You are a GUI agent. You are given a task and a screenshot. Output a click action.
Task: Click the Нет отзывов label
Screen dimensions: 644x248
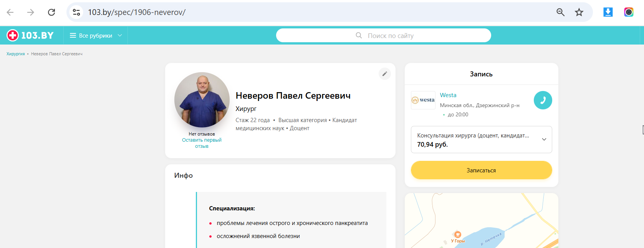[202, 134]
